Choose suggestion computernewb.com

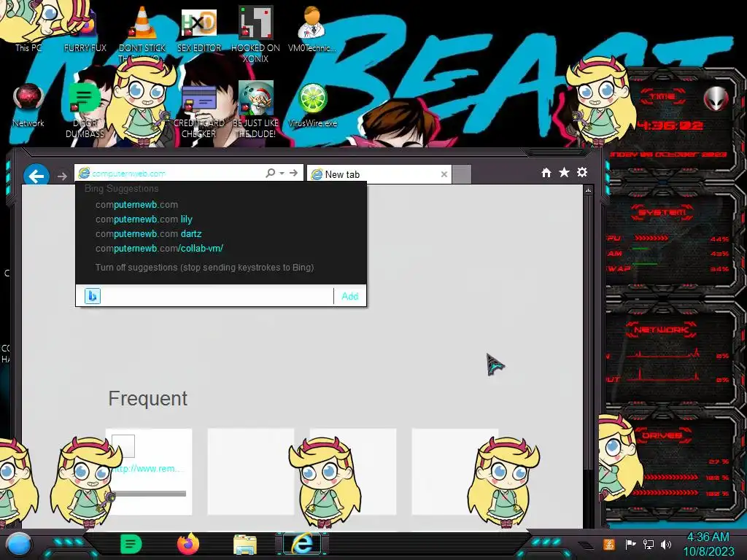point(136,204)
